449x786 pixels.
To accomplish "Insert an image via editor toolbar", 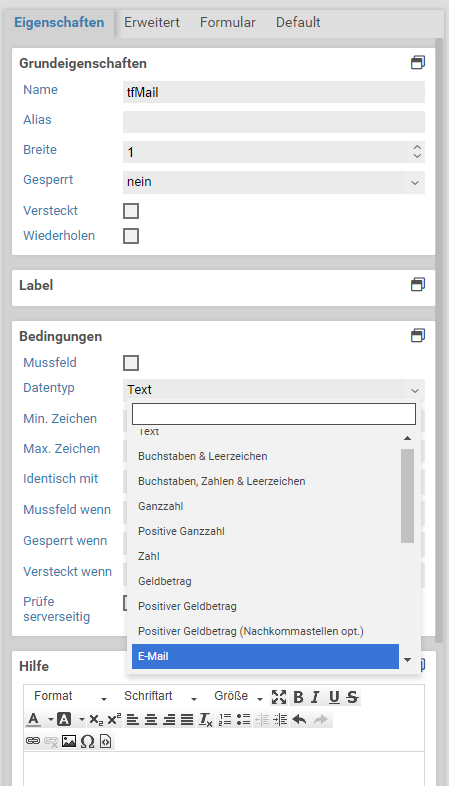I will coord(69,741).
